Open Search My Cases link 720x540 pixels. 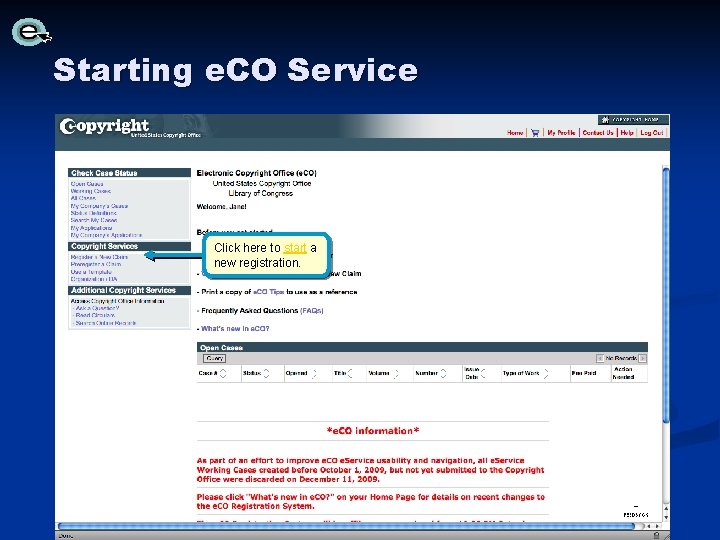94,220
